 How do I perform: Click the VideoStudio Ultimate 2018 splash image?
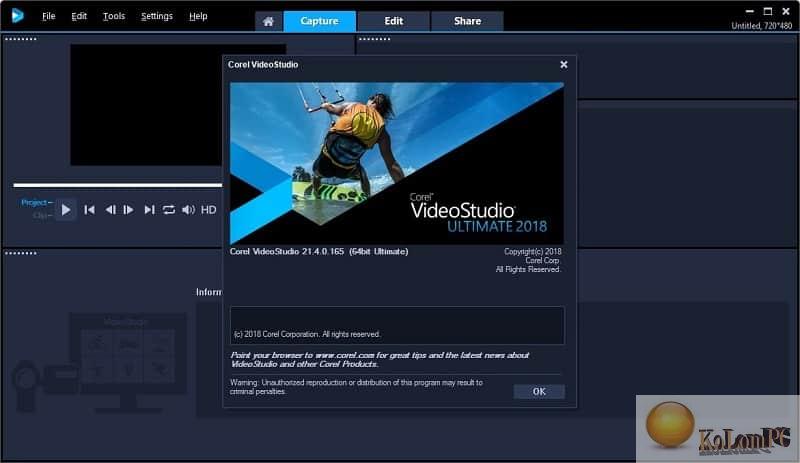click(397, 163)
